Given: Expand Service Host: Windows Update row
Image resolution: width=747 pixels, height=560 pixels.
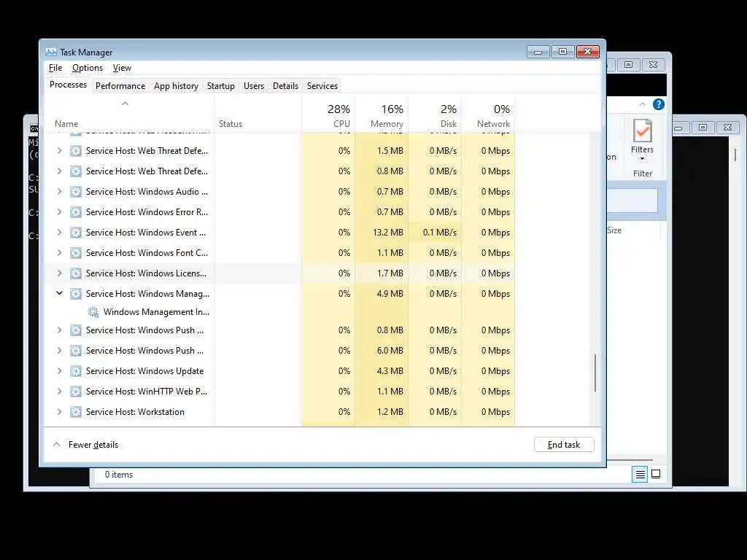Looking at the screenshot, I should coord(59,371).
